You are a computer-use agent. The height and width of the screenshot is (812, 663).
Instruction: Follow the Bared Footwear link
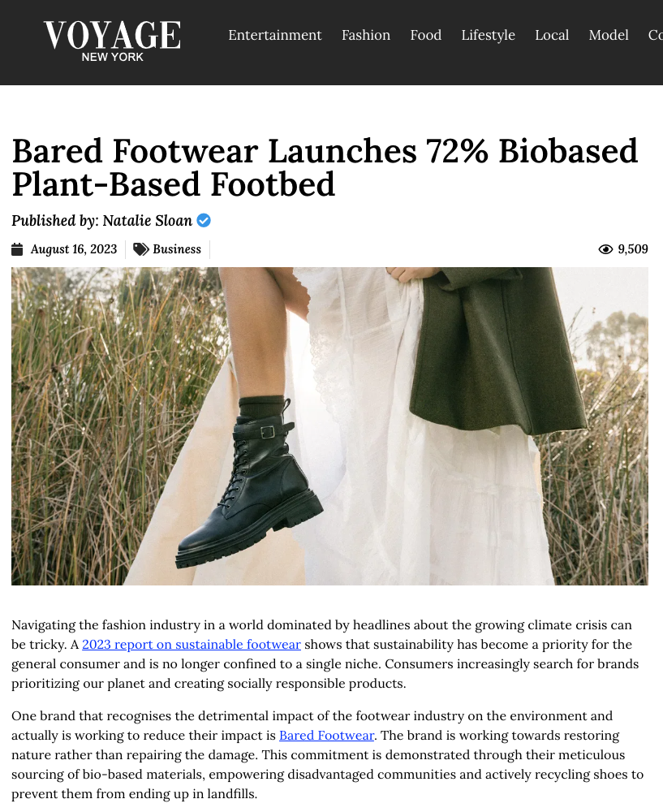click(x=326, y=736)
